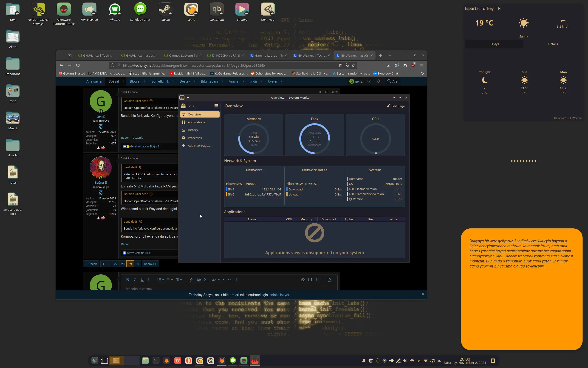Click Önceki previous page button

click(x=91, y=264)
